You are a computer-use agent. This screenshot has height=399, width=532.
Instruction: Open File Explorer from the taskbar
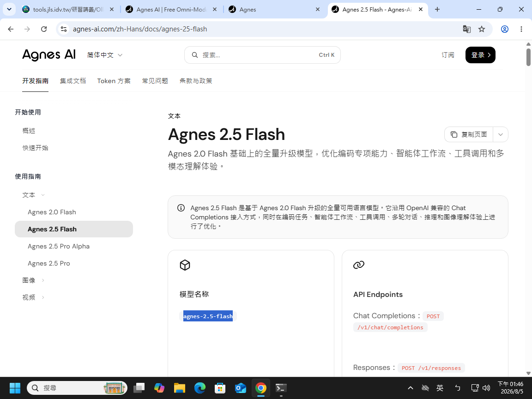(180, 388)
